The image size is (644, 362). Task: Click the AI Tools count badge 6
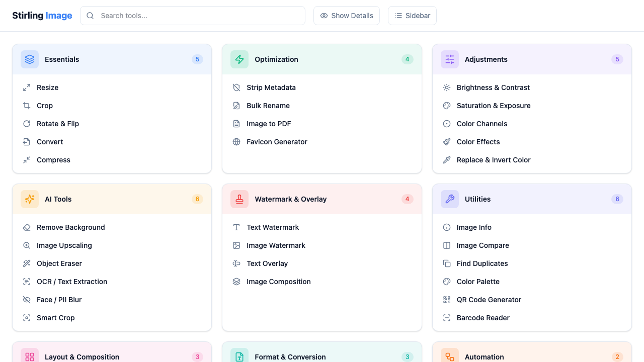click(x=197, y=199)
